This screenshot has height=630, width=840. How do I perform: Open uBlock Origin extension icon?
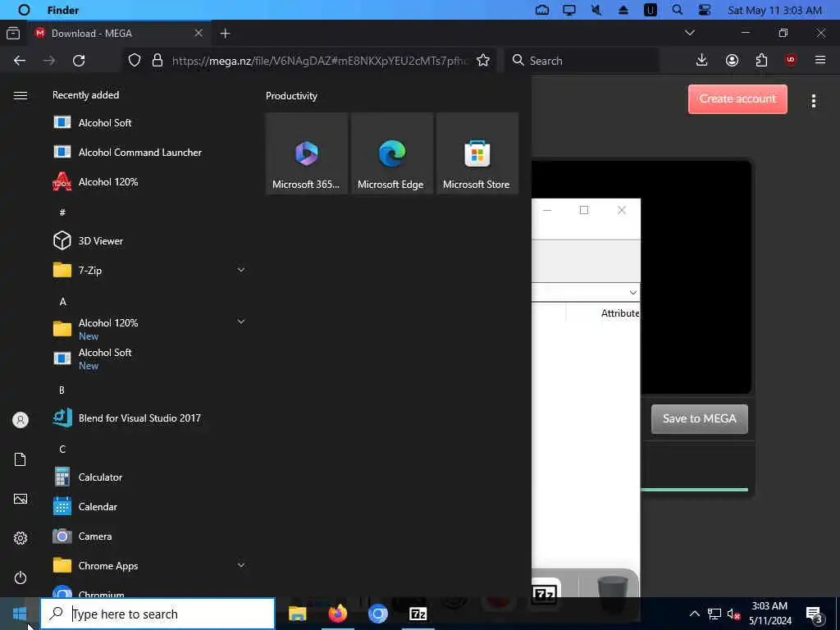click(x=791, y=60)
